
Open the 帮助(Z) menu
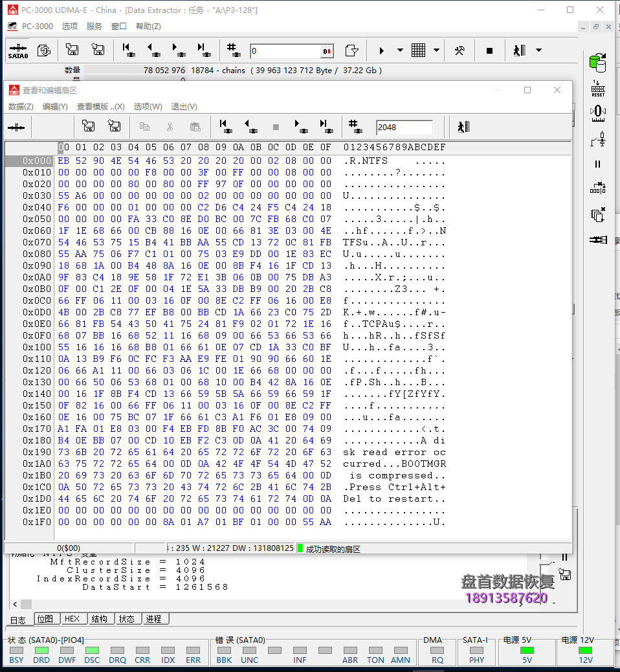point(148,26)
